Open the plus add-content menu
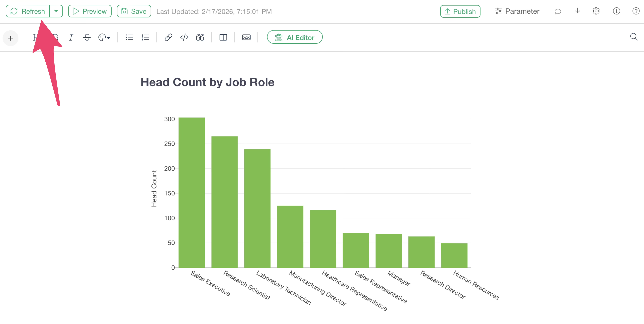Screen dimensions: 644x324 11,38
